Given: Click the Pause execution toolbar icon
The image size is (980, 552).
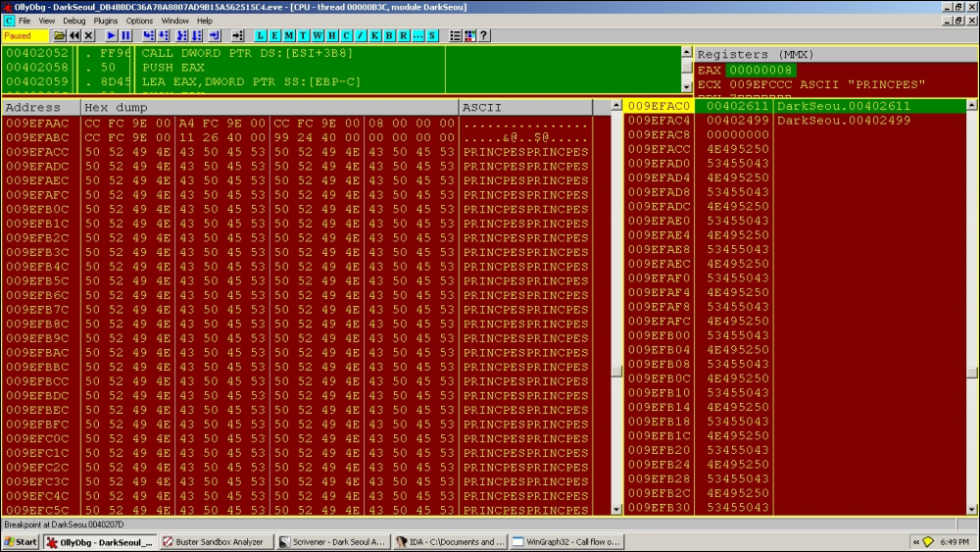Looking at the screenshot, I should pos(125,35).
